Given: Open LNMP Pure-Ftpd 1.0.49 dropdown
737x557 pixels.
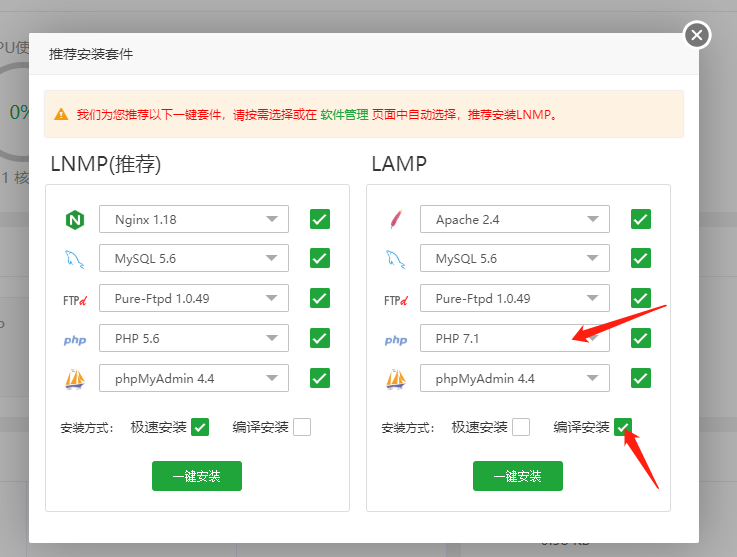Looking at the screenshot, I should pos(194,298).
